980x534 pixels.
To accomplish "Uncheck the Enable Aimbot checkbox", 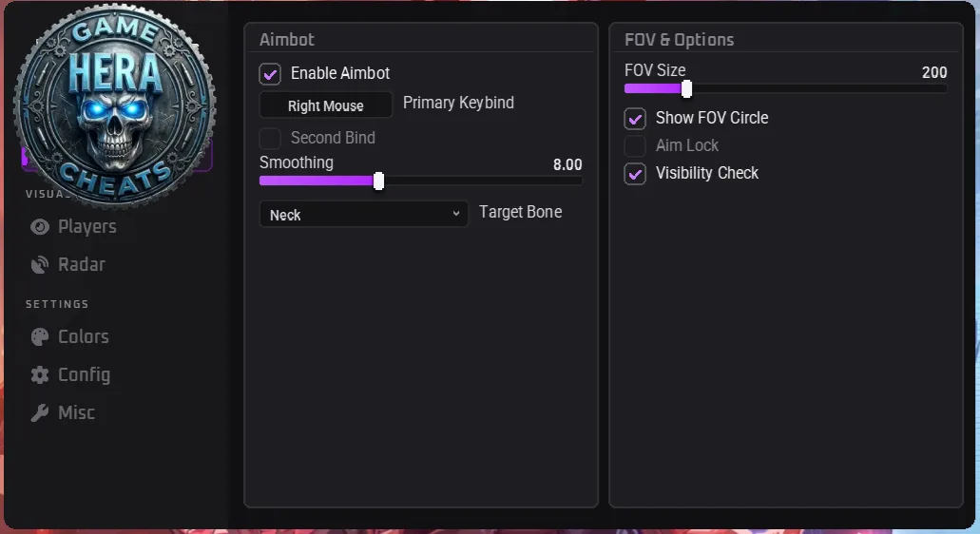I will (x=270, y=74).
